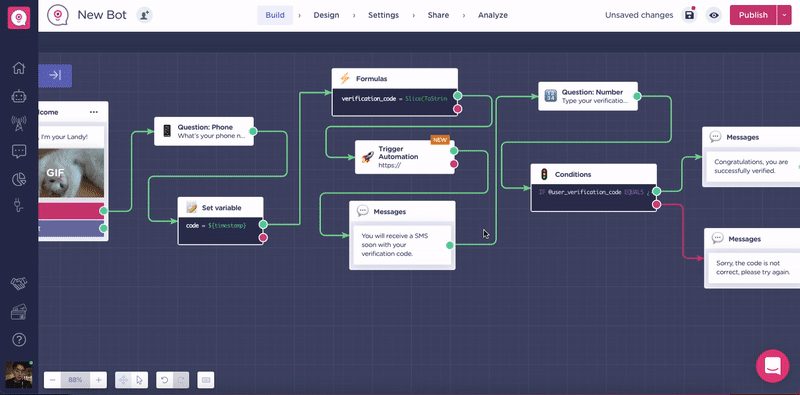Select the Question: Number block
This screenshot has width=800, height=395.
click(588, 96)
